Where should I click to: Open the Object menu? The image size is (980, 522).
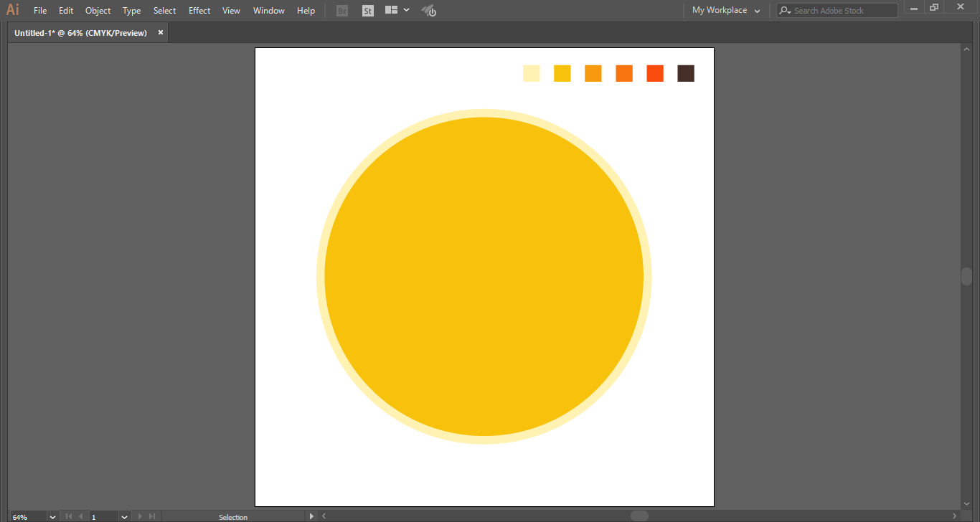click(x=98, y=11)
